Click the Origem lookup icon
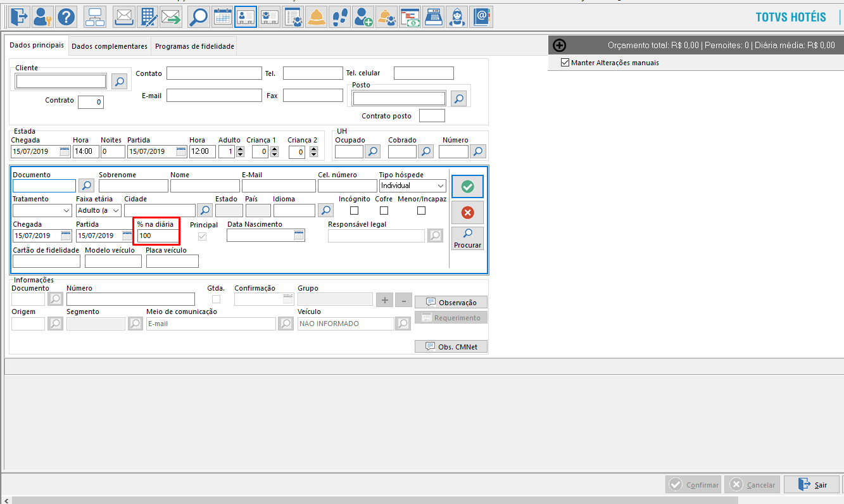 55,324
